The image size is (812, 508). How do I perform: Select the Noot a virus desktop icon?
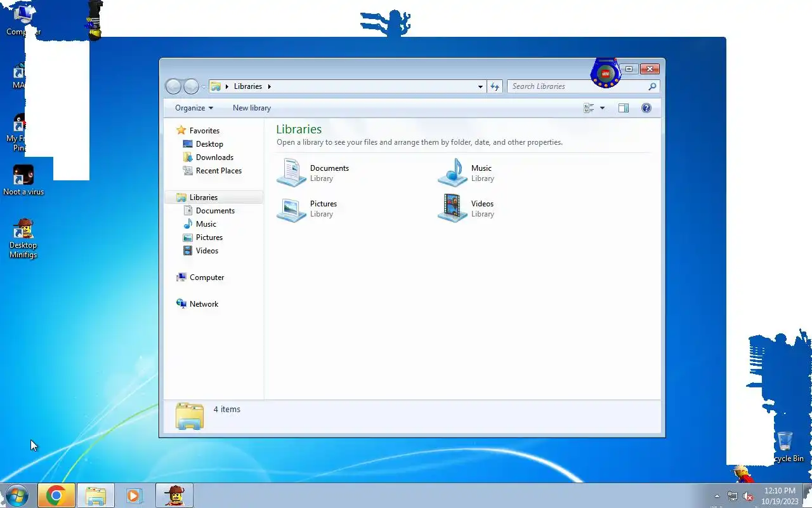point(23,180)
